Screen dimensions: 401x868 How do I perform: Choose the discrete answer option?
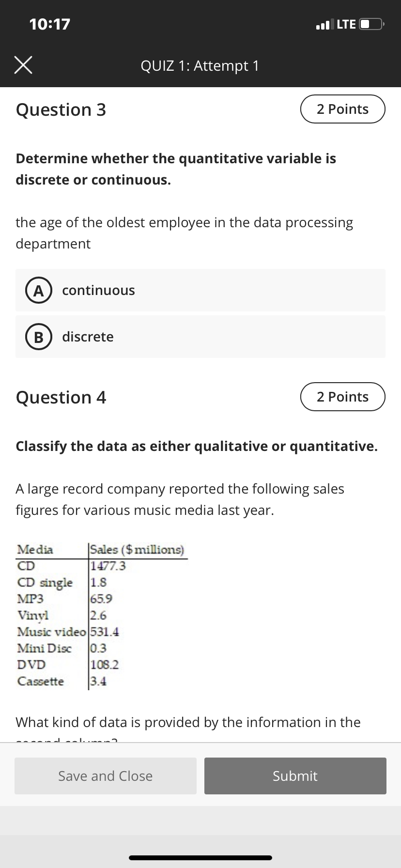pos(200,337)
